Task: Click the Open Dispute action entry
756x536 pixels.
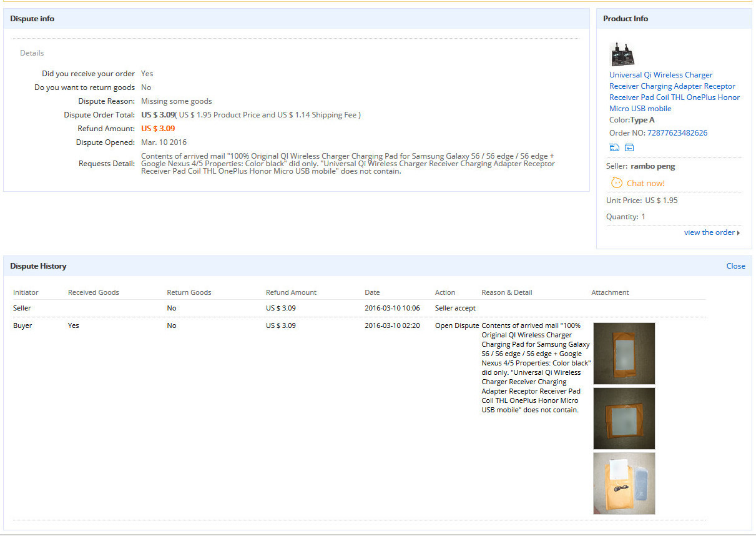Action: pyautogui.click(x=457, y=325)
